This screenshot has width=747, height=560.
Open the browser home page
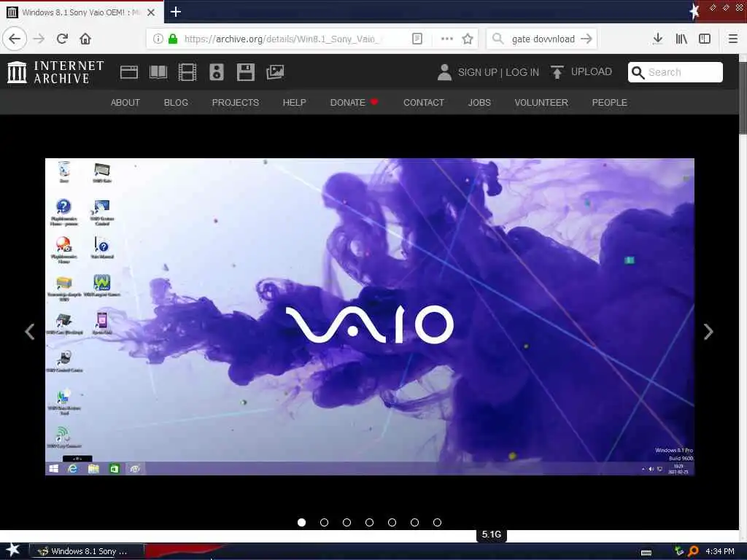click(x=85, y=39)
